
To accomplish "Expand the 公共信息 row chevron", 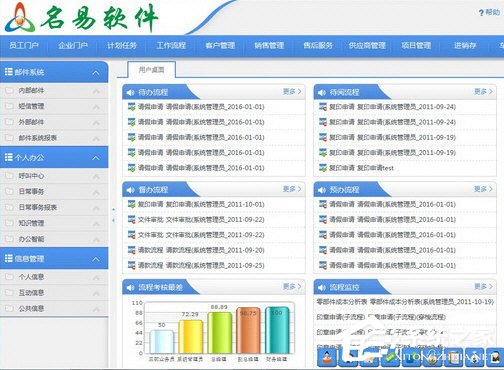I will [96, 309].
